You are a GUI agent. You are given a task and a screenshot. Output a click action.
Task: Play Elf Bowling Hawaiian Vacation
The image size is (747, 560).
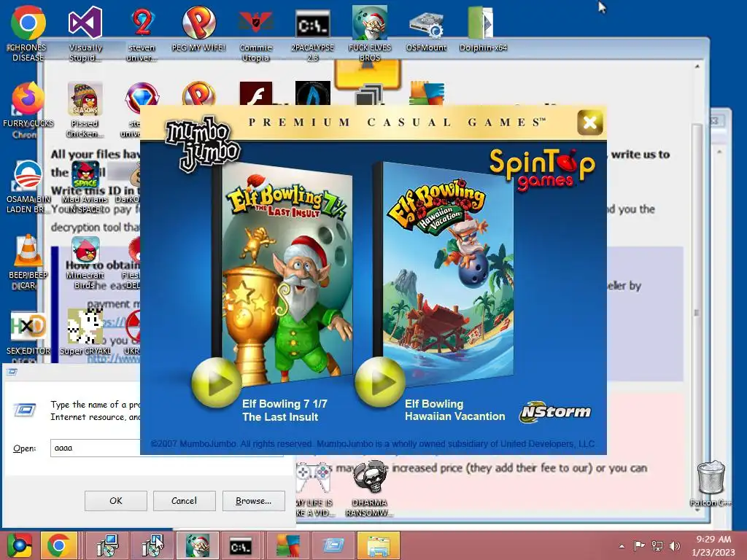pos(380,382)
